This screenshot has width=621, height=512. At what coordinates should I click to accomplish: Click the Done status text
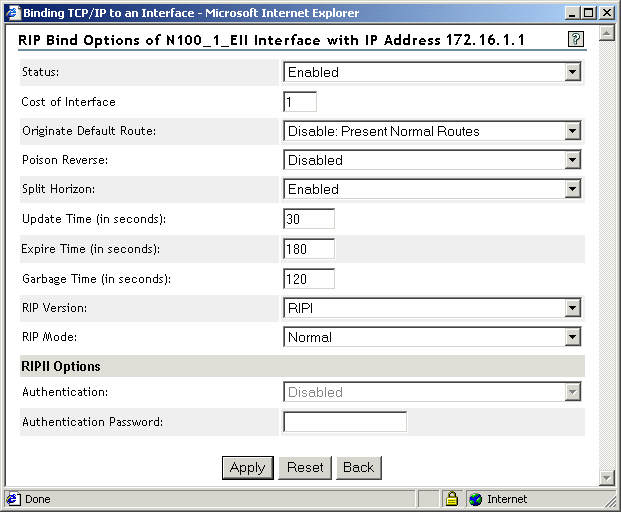38,499
